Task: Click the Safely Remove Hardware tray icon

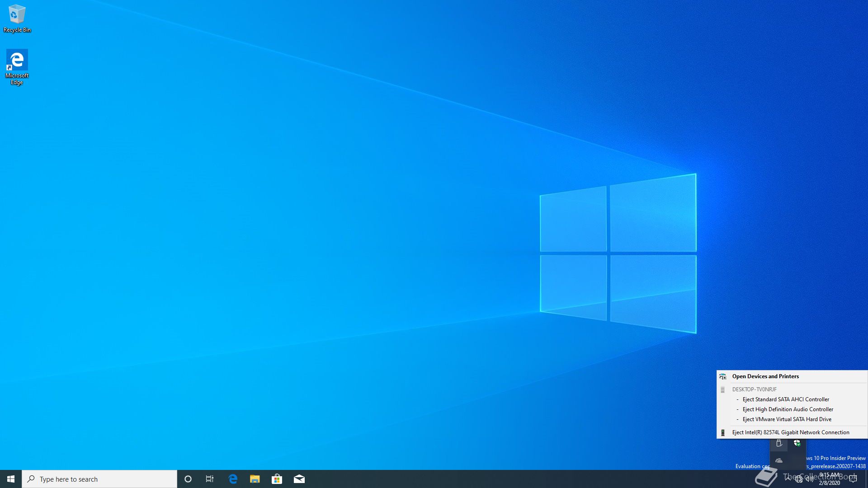Action: pyautogui.click(x=779, y=443)
